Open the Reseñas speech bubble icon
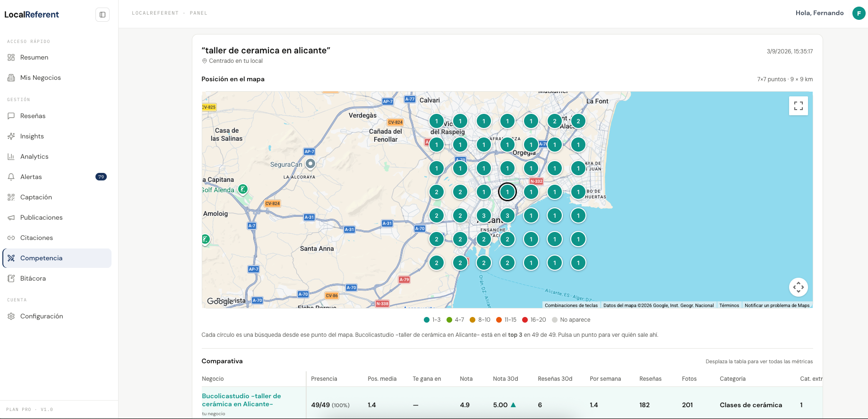Viewport: 868px width, 419px height. [11, 116]
